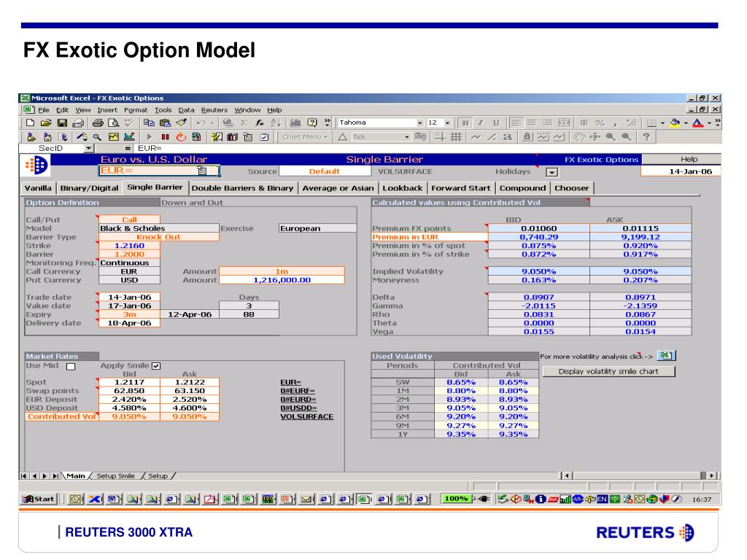Viewport: 747px width, 560px height.
Task: Click the red Font Color A swatch
Action: [x=697, y=122]
